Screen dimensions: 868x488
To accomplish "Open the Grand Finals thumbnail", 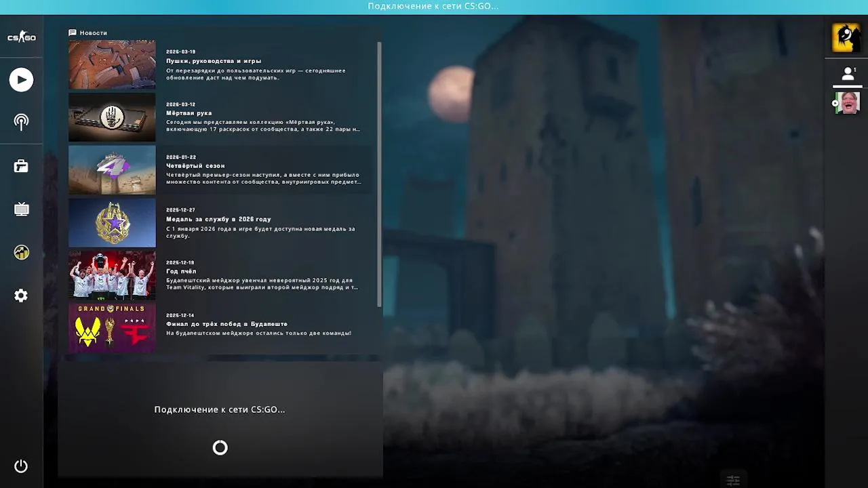I will pos(112,328).
